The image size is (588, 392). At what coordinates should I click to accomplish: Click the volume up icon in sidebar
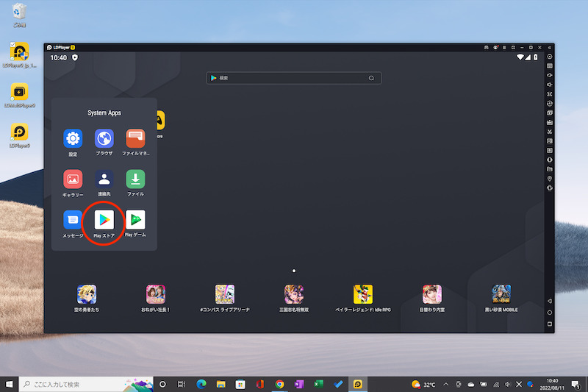(x=550, y=75)
